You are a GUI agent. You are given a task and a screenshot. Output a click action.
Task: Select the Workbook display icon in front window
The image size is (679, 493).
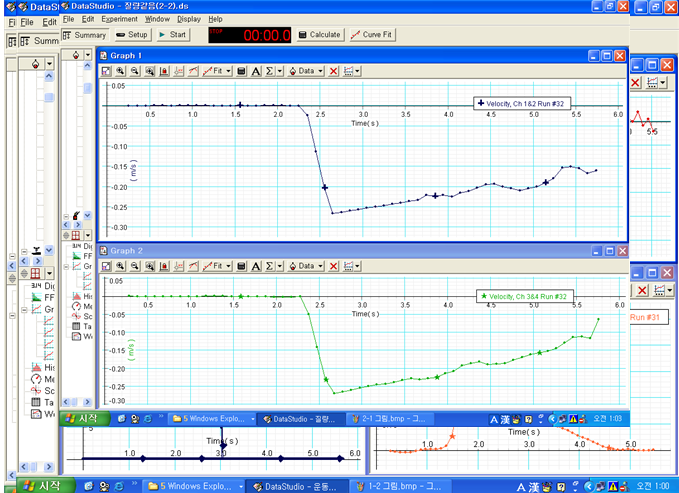pos(77,336)
